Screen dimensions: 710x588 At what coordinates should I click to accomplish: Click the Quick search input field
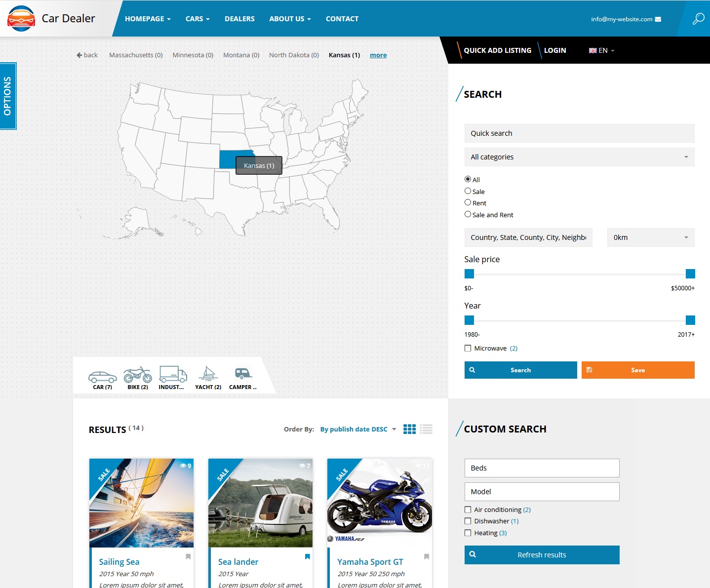point(579,133)
